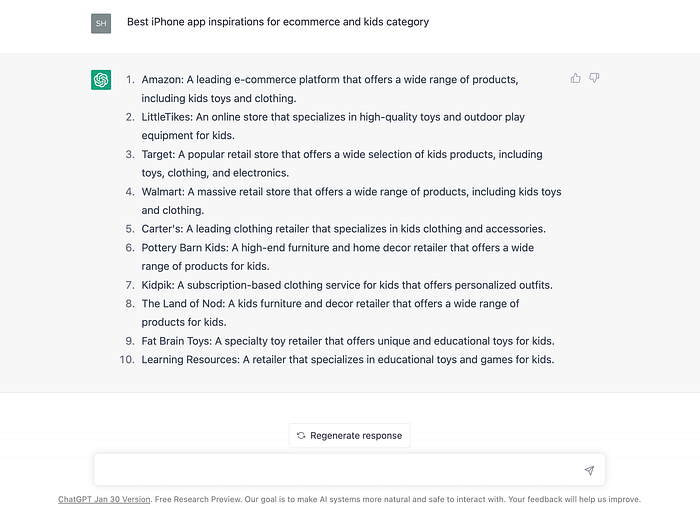Focus the message input field
Image resolution: width=700 pixels, height=519 pixels.
335,470
